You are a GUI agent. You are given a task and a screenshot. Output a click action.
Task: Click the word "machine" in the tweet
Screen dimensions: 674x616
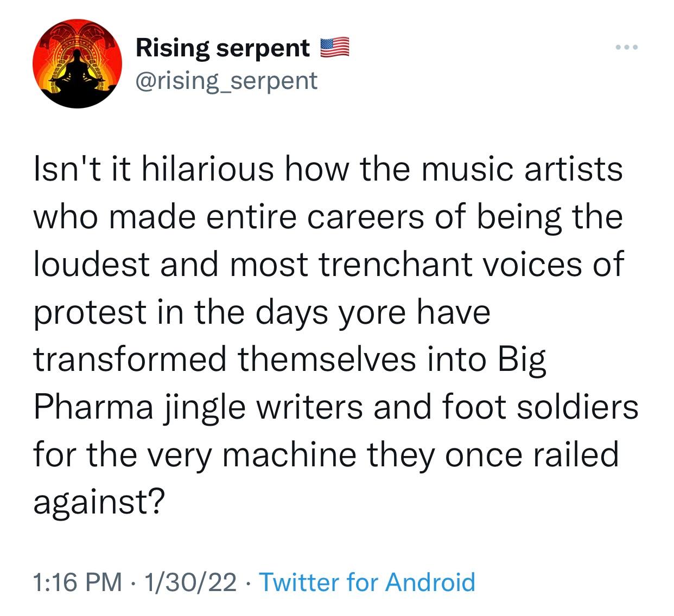(x=289, y=454)
